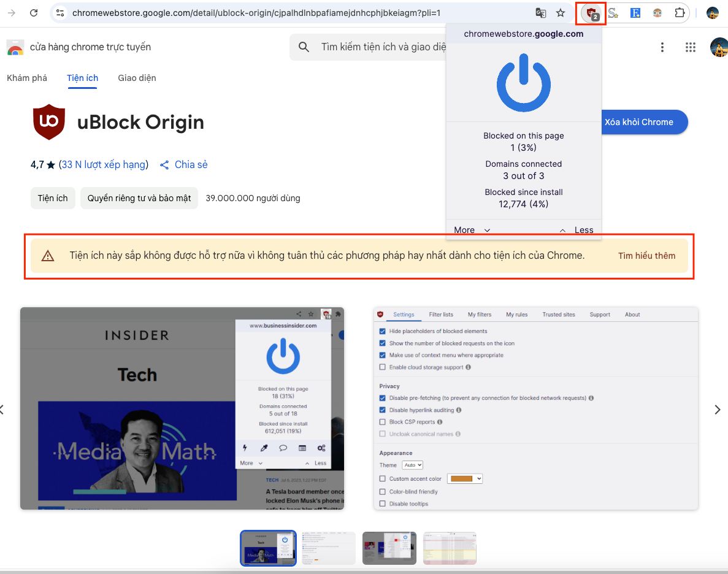
Task: Click the Google account avatar on page
Action: click(x=719, y=47)
